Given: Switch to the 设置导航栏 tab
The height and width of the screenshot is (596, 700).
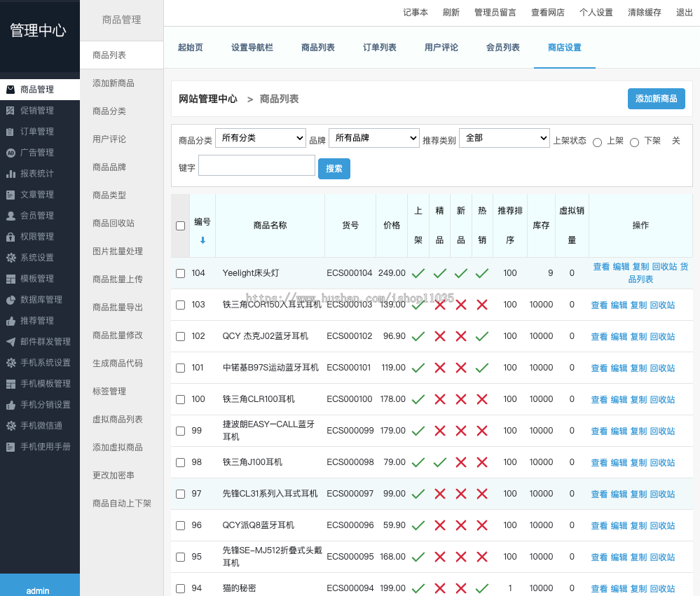Looking at the screenshot, I should point(252,48).
